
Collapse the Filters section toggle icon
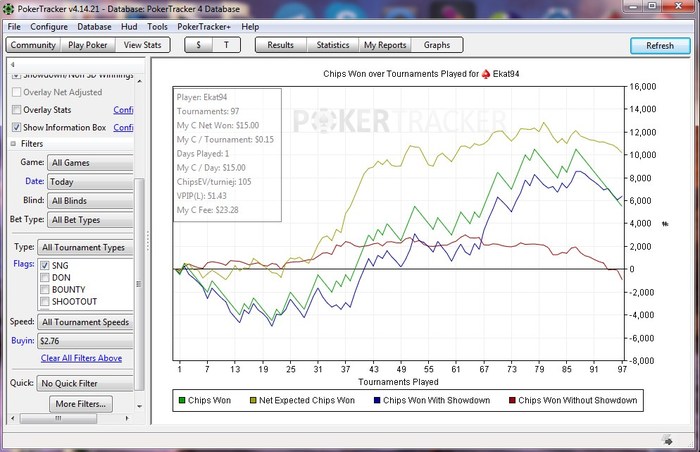tap(13, 144)
